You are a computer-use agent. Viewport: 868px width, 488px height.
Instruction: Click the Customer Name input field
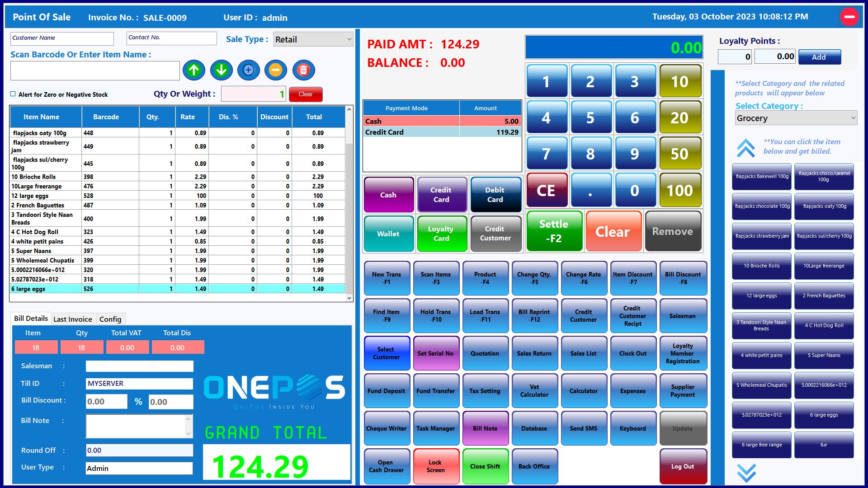[62, 38]
